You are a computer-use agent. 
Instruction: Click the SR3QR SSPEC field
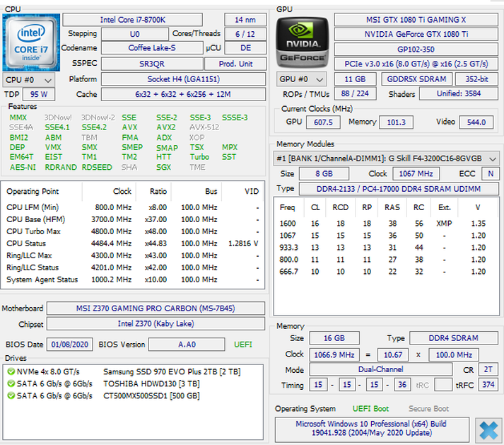point(152,64)
